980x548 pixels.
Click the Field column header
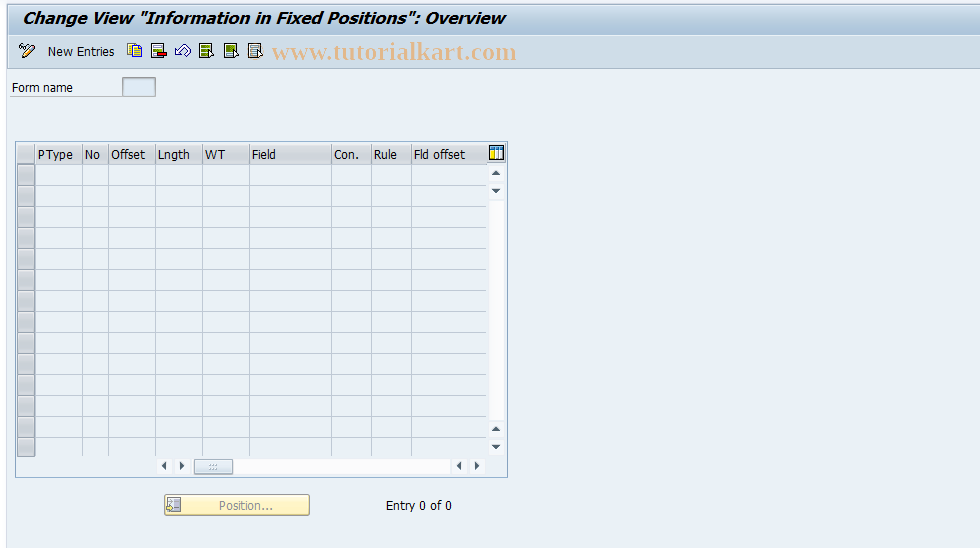point(290,154)
